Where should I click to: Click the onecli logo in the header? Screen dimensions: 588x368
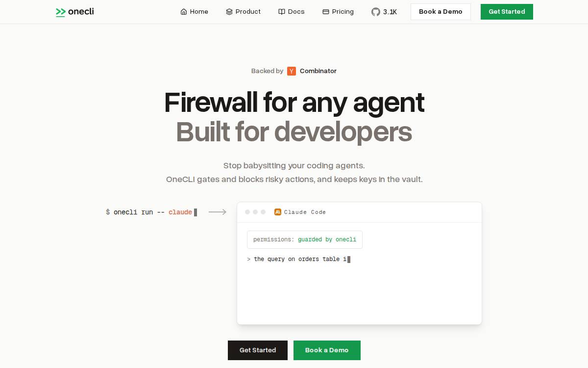pyautogui.click(x=75, y=12)
